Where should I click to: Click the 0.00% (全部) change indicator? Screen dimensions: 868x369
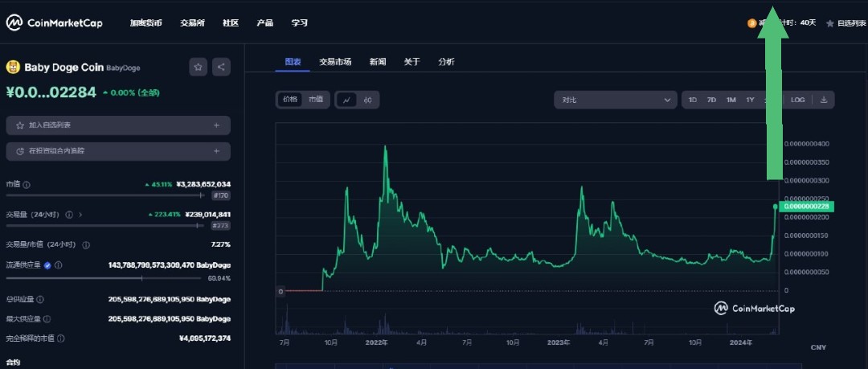(x=131, y=92)
